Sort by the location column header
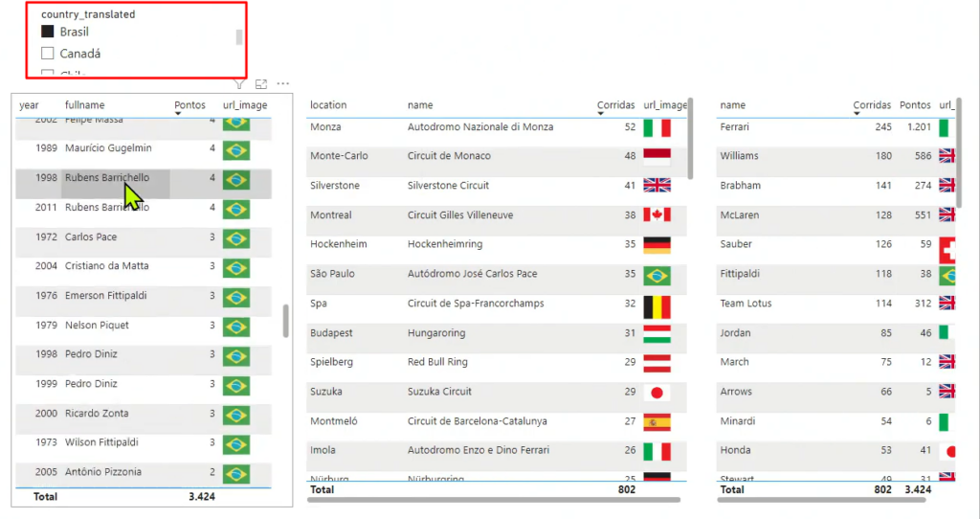This screenshot has height=519, width=980. click(x=328, y=105)
